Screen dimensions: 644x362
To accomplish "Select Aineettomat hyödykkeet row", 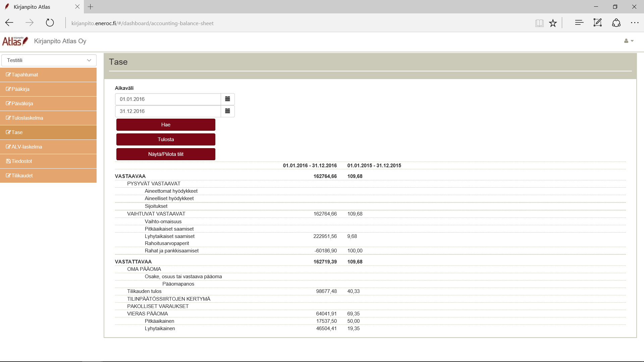I will click(x=370, y=191).
